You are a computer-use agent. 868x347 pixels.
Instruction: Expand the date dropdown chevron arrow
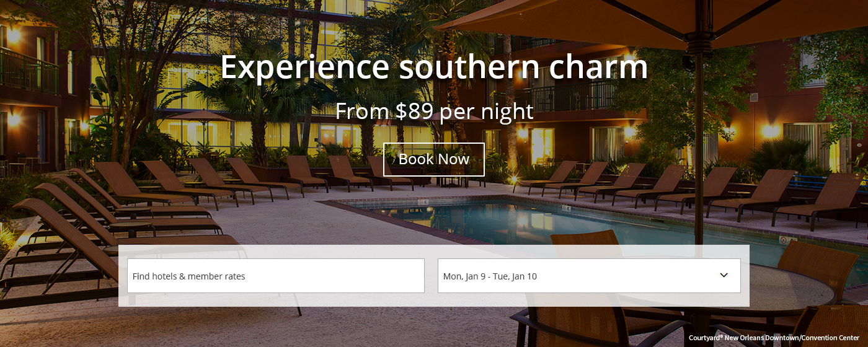(724, 275)
